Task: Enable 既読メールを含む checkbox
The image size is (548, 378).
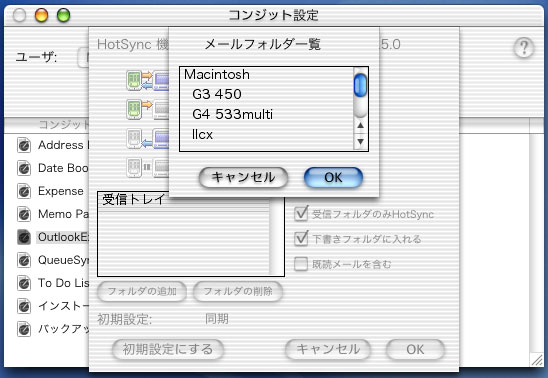Action: [x=301, y=264]
